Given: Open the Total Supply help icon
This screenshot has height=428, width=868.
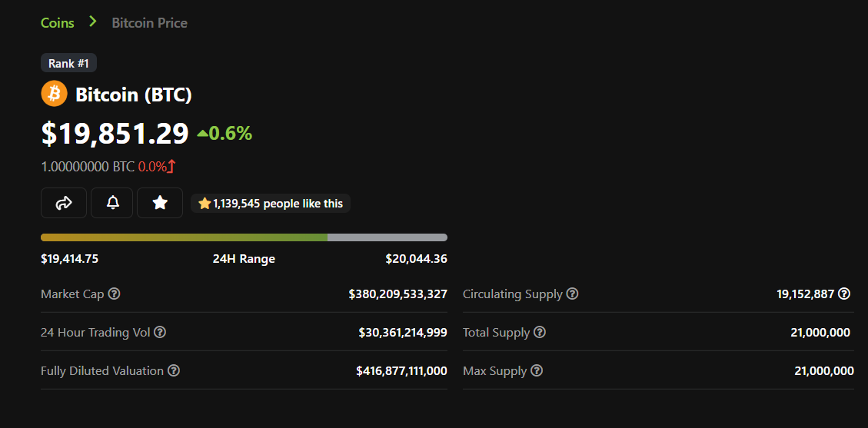Looking at the screenshot, I should pos(540,333).
